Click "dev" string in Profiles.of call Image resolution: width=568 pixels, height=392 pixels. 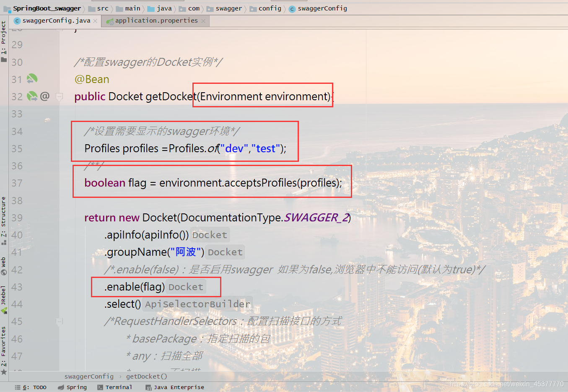tap(234, 148)
